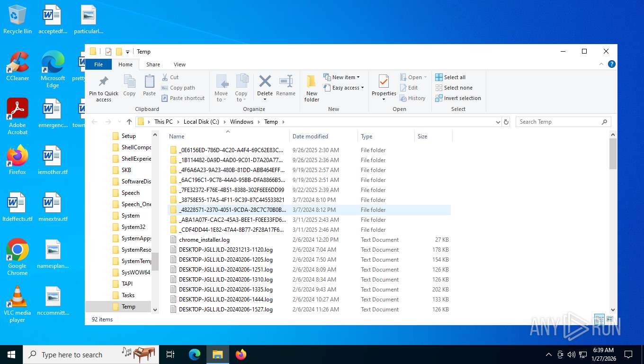Switch to Large icons view icon
Viewport: 644px width, 364px height.
click(610, 319)
